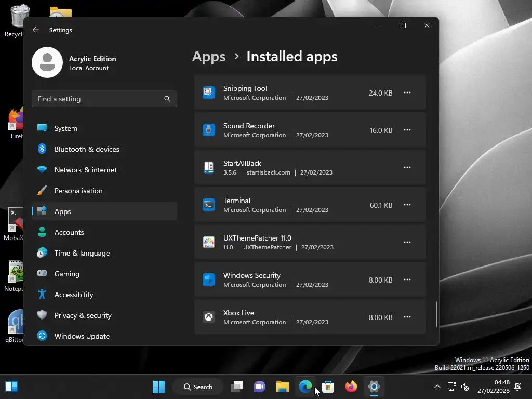Click the Find a setting search box

click(104, 99)
